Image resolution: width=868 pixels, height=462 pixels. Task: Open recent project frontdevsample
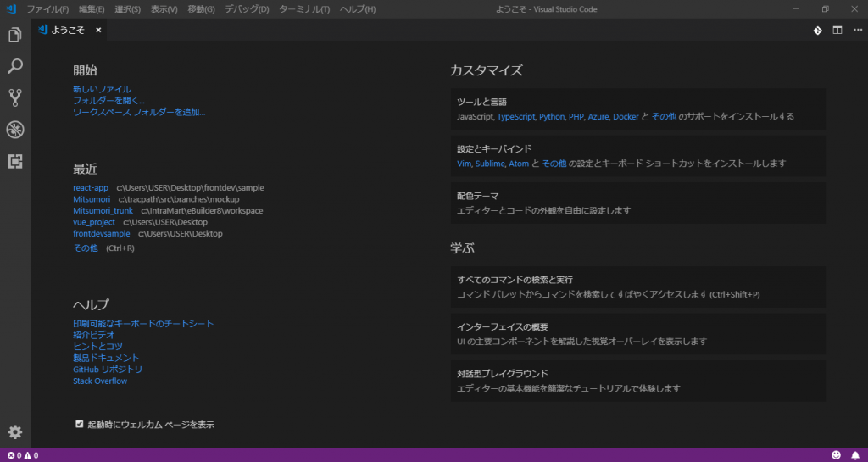pyautogui.click(x=102, y=234)
